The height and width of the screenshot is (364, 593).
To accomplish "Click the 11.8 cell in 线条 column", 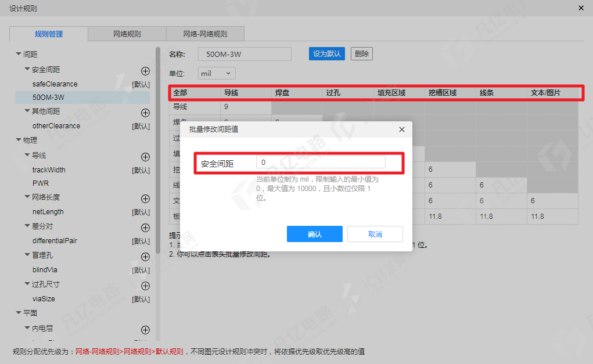I will pyautogui.click(x=501, y=216).
